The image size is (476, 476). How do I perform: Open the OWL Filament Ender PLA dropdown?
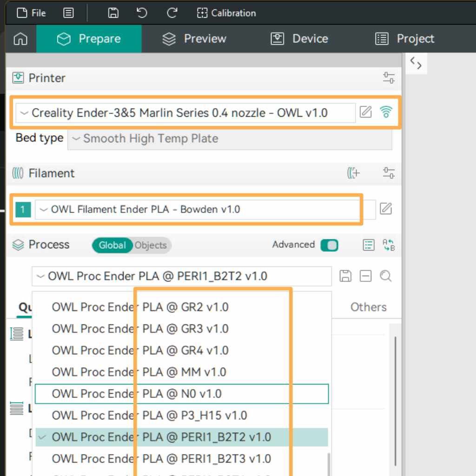[x=198, y=209]
